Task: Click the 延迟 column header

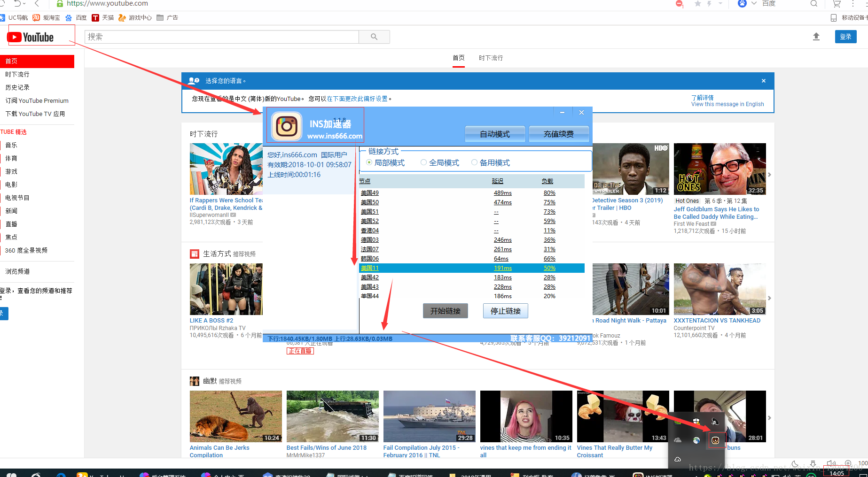Action: [x=497, y=181]
